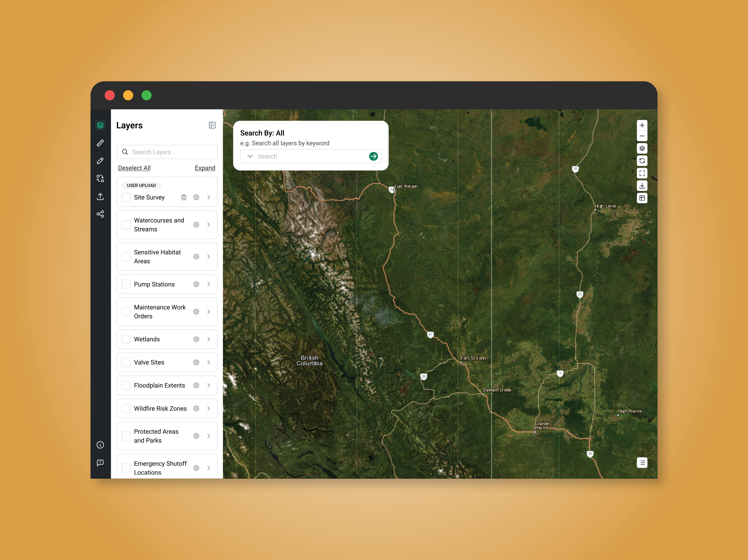Zoom out on the map
748x560 pixels.
(642, 136)
